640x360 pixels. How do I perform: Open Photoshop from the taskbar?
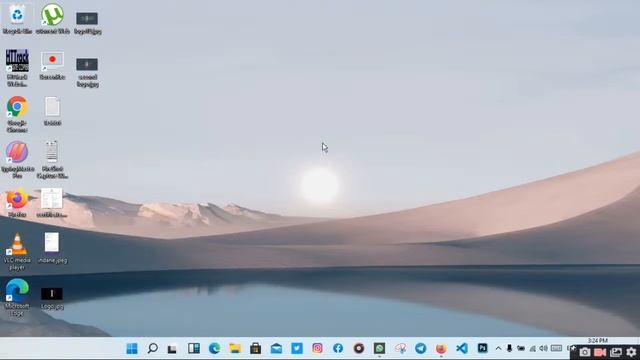tap(482, 348)
